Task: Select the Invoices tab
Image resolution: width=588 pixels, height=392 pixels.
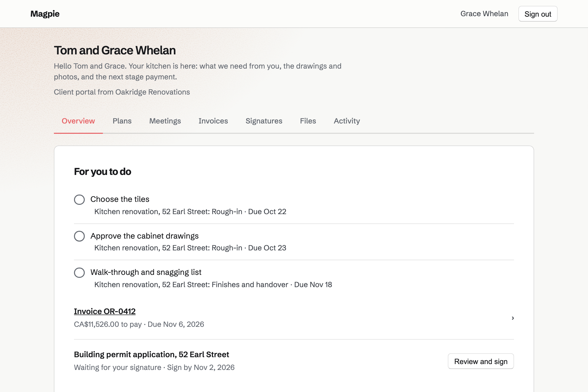Action: tap(213, 121)
